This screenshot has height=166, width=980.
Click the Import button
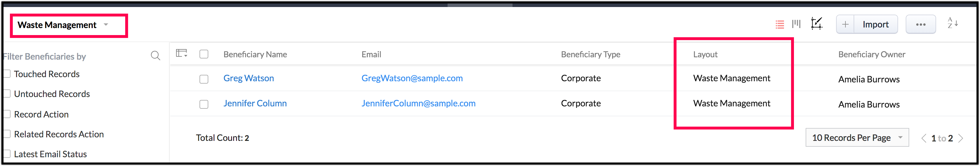click(x=875, y=25)
